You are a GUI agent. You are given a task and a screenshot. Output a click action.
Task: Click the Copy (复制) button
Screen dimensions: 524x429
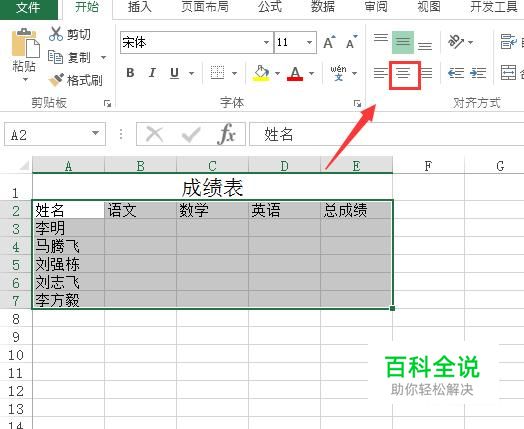[x=70, y=57]
